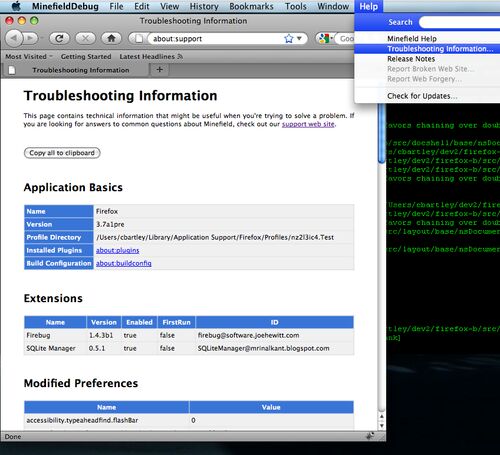
Task: Open the History menu
Action: [x=204, y=6]
